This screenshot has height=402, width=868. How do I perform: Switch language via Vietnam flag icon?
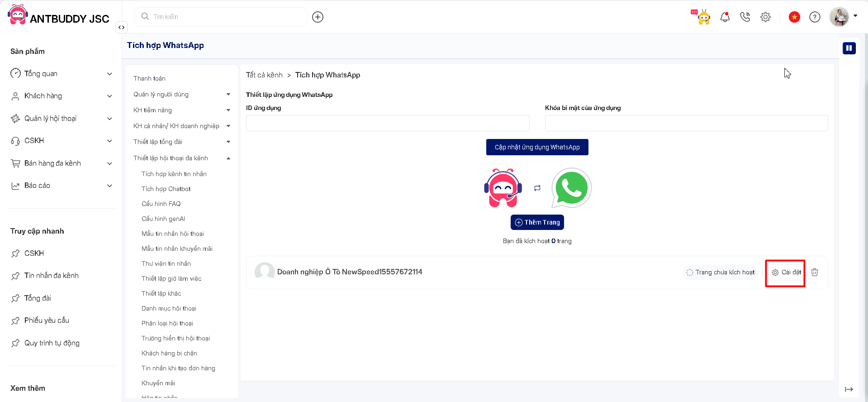[x=794, y=17]
